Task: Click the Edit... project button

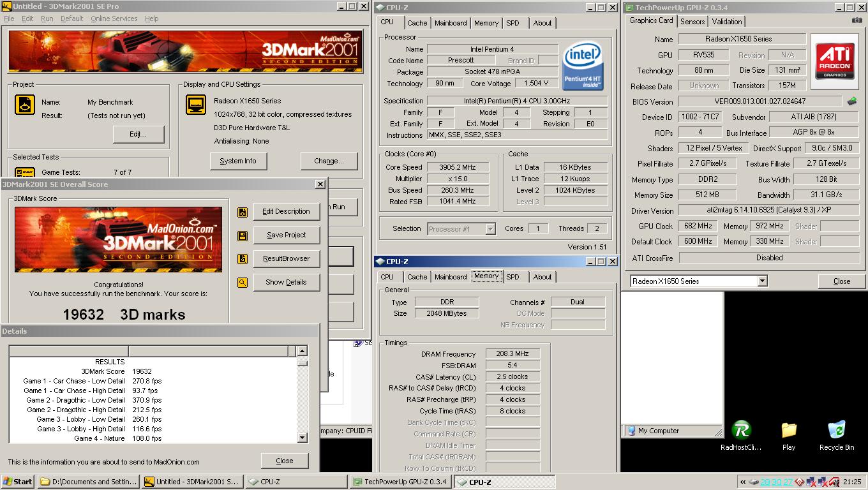Action: pos(138,135)
